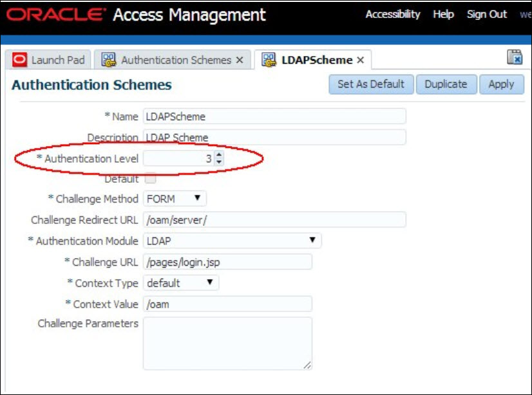Click the LDAPScheme tab icon
The image size is (532, 395).
[x=269, y=60]
